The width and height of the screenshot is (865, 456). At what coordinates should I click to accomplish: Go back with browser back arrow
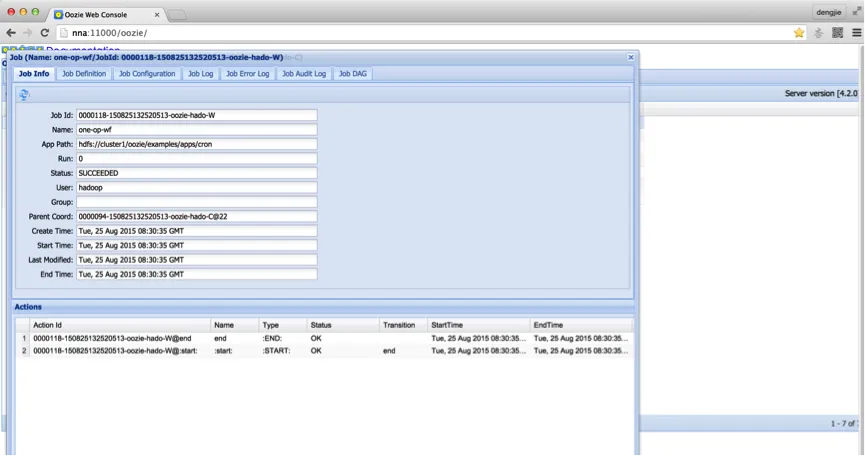coord(11,33)
